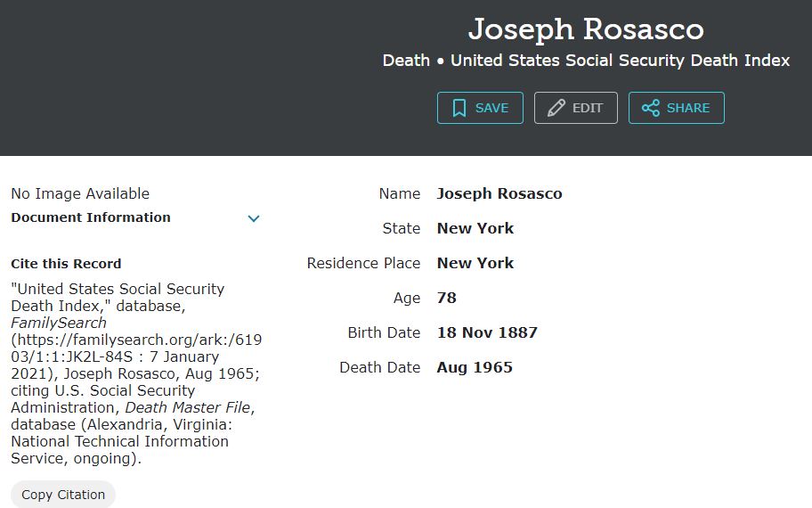Viewport: 812px width, 508px height.
Task: Click the No Image Available text
Action: click(80, 193)
